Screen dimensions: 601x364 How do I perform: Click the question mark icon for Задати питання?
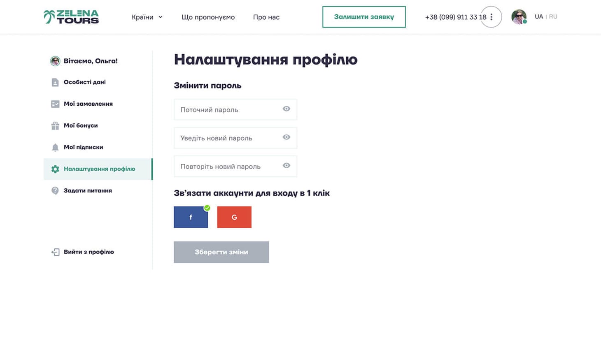(54, 190)
